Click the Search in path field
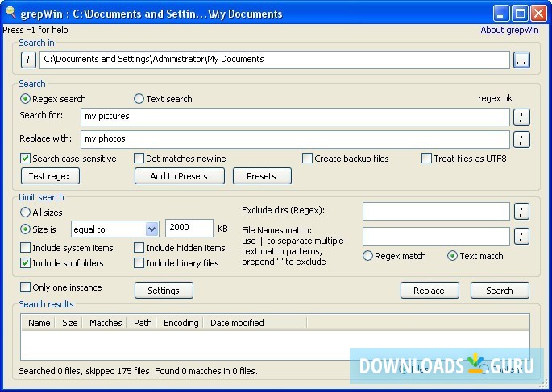The width and height of the screenshot is (552, 392). [x=275, y=60]
